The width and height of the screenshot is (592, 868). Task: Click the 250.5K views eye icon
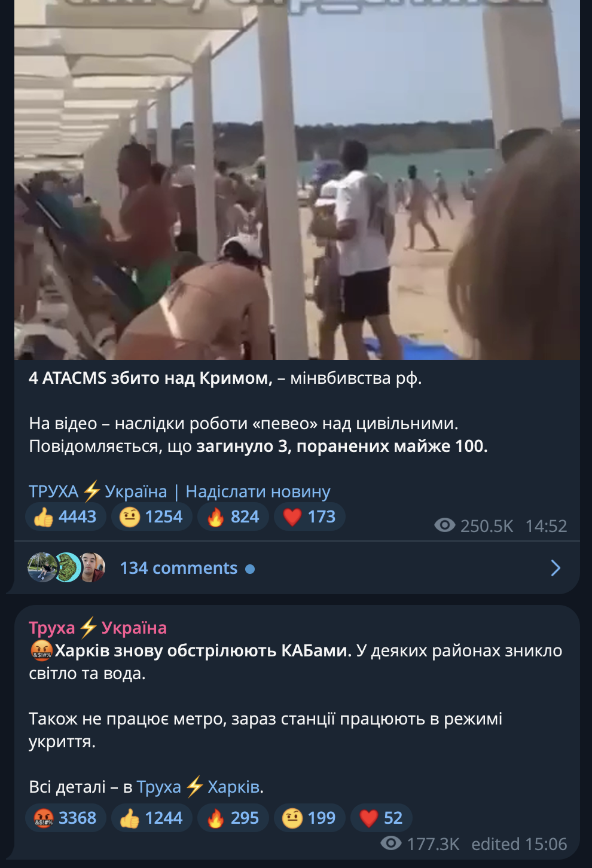click(445, 525)
